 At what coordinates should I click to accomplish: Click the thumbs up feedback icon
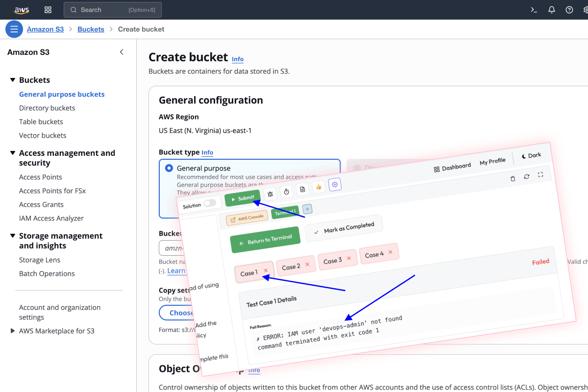[318, 187]
